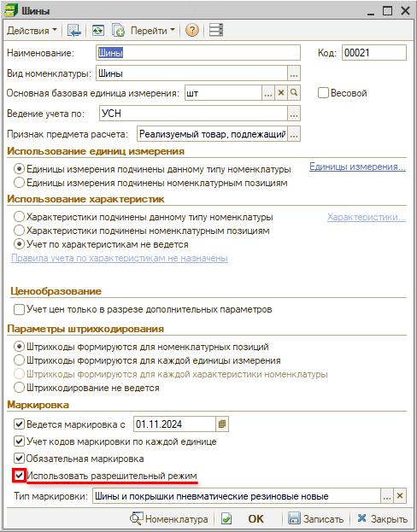Select characteristics subordinate to nomenclature positions
The width and height of the screenshot is (417, 532).
coord(20,231)
